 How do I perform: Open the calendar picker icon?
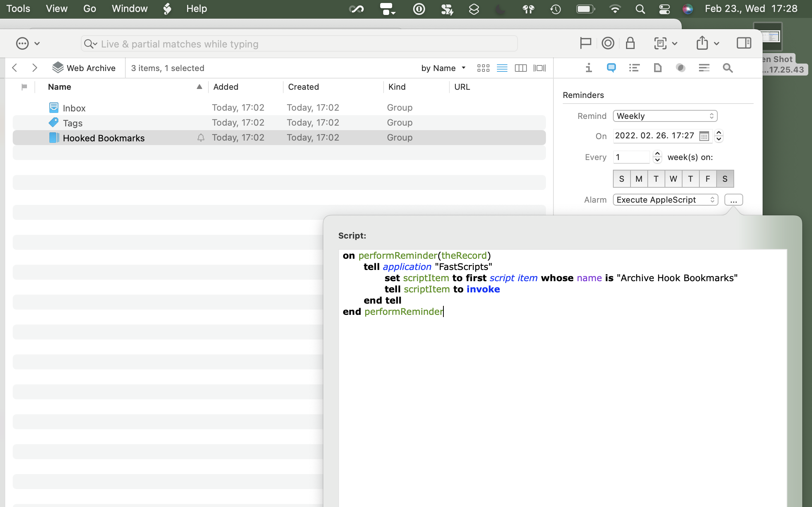click(x=704, y=136)
